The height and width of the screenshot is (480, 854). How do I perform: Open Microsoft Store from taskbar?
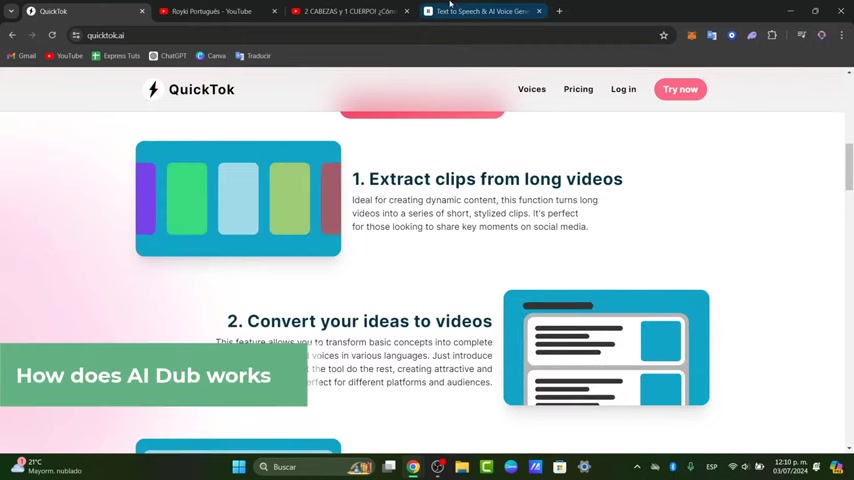click(559, 467)
